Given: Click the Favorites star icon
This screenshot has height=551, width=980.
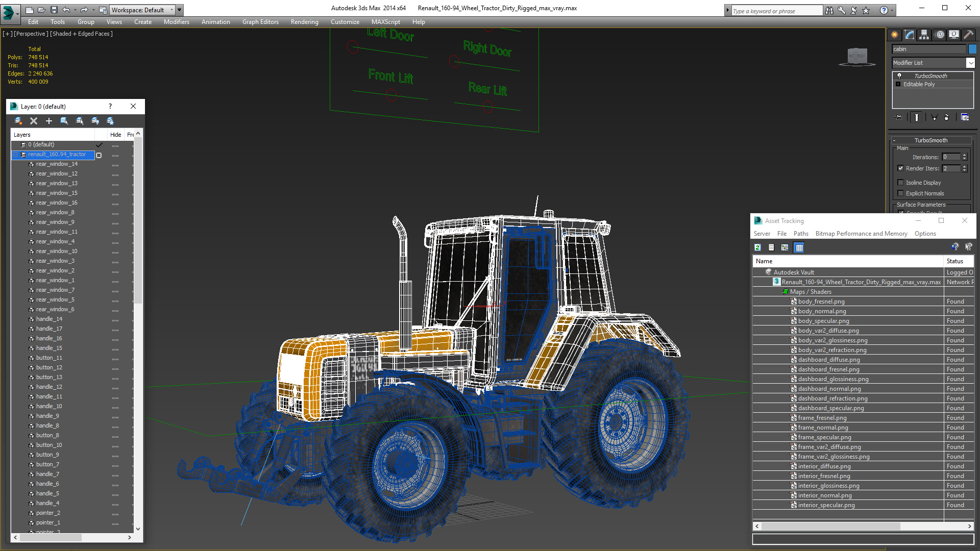Looking at the screenshot, I should [866, 10].
